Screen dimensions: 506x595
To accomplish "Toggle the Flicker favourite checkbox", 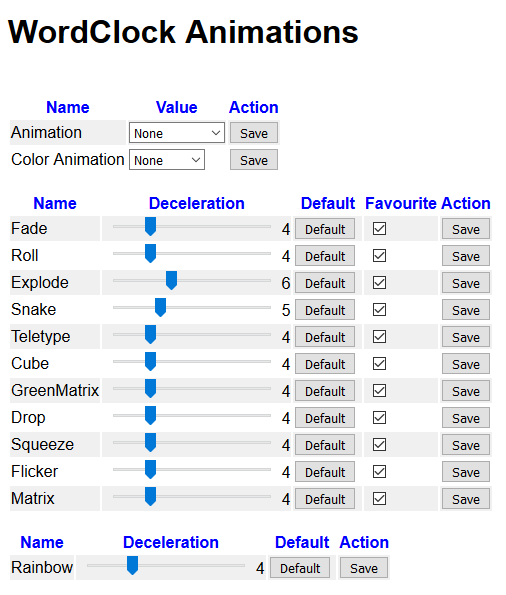I will (379, 472).
